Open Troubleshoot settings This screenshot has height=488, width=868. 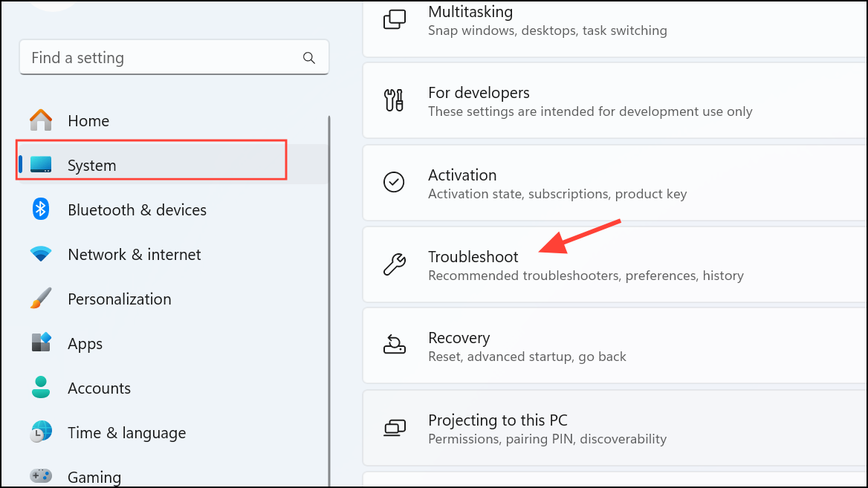pyautogui.click(x=615, y=264)
